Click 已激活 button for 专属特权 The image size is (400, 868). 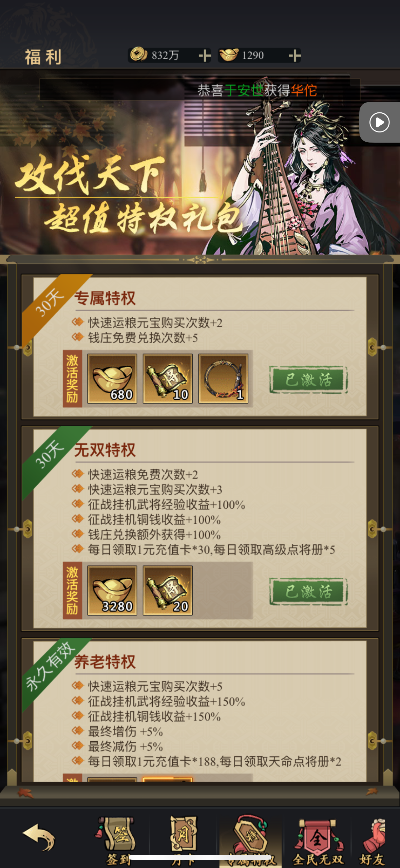pos(308,380)
